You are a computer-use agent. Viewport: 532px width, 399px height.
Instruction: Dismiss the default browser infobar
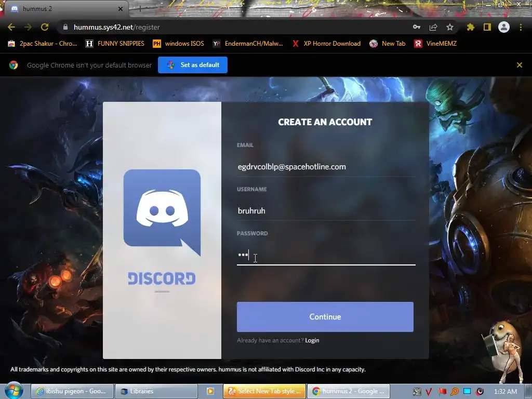coord(519,65)
